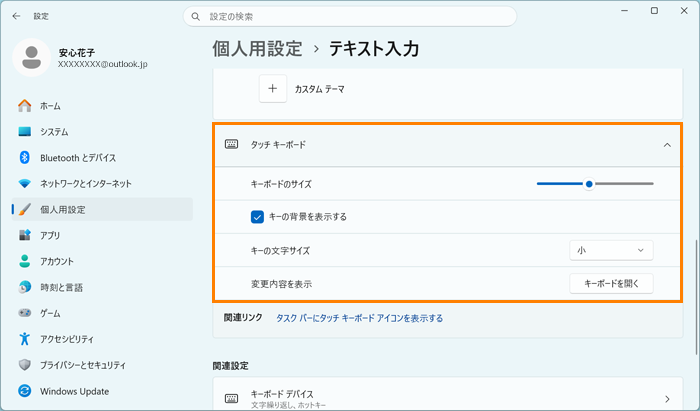Go to システム settings

[x=102, y=132]
